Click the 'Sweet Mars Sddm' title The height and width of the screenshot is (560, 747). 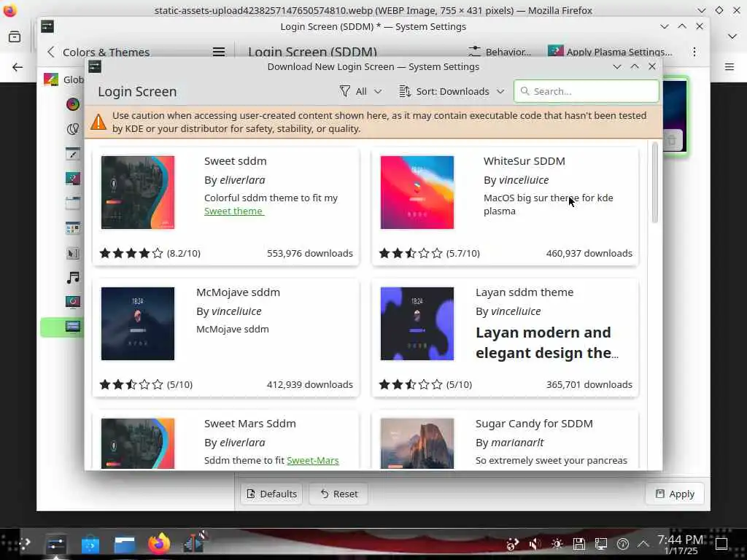tap(249, 424)
